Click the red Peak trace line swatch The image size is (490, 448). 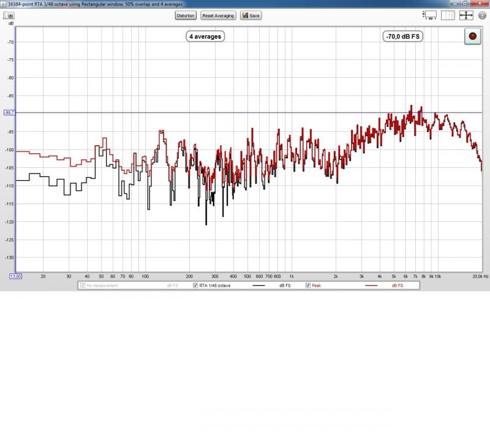point(374,286)
